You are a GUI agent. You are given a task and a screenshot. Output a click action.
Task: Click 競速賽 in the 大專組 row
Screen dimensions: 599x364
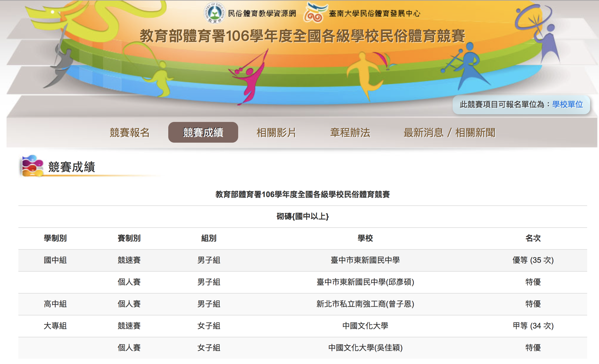(129, 326)
